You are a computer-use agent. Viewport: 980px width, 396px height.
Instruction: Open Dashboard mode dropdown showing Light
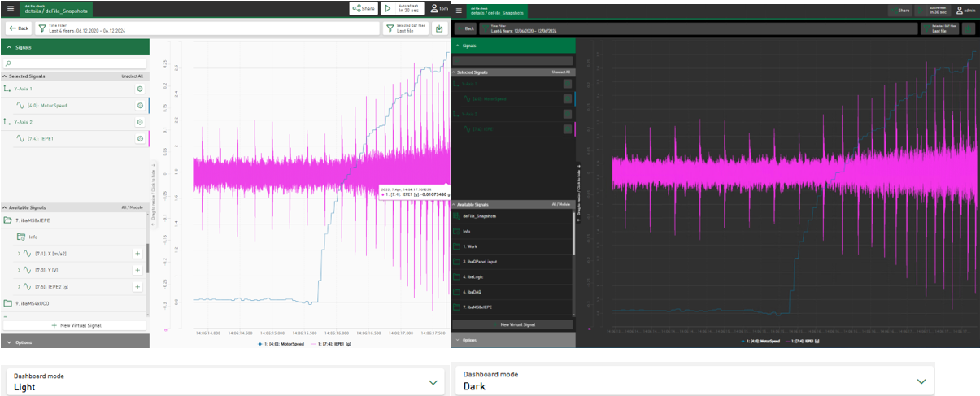(x=226, y=381)
